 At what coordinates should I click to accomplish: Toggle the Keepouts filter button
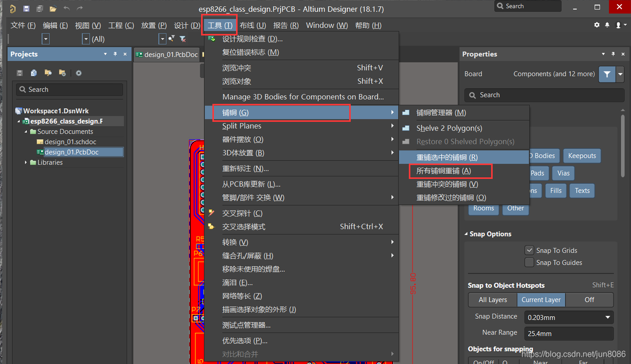tap(582, 156)
